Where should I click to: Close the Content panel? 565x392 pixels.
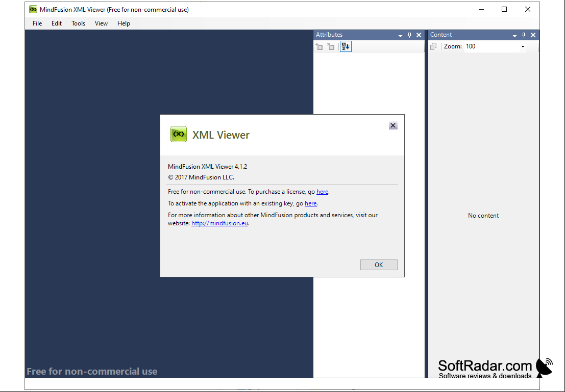pos(533,35)
